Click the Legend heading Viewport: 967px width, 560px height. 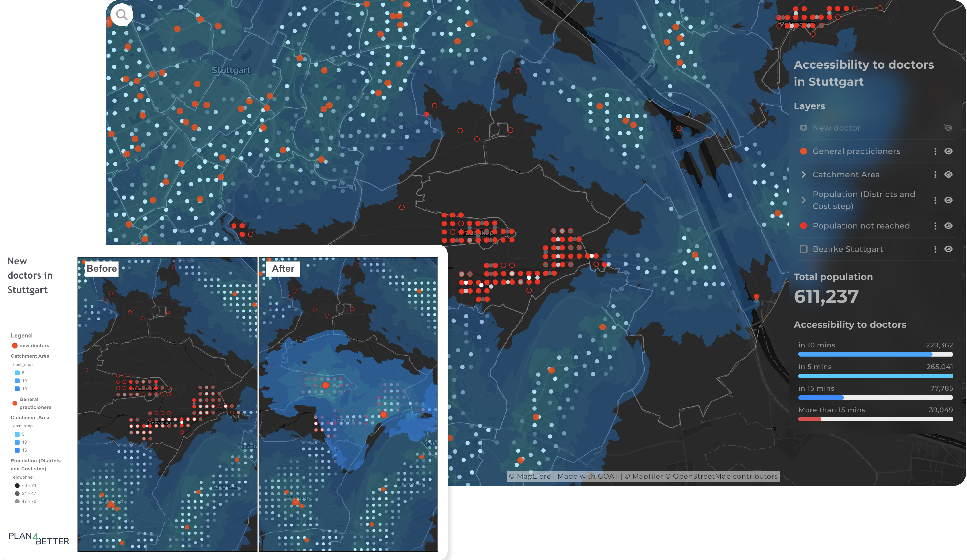click(x=21, y=336)
